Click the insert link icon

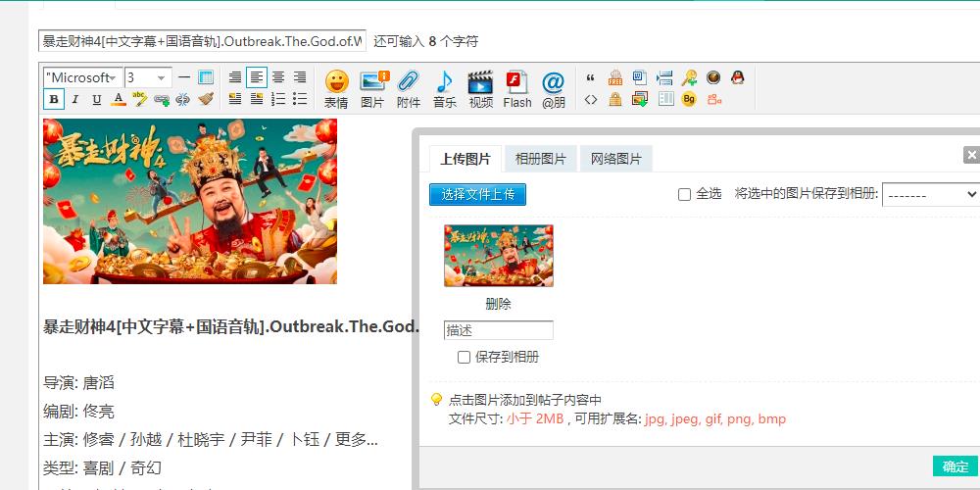point(162,99)
